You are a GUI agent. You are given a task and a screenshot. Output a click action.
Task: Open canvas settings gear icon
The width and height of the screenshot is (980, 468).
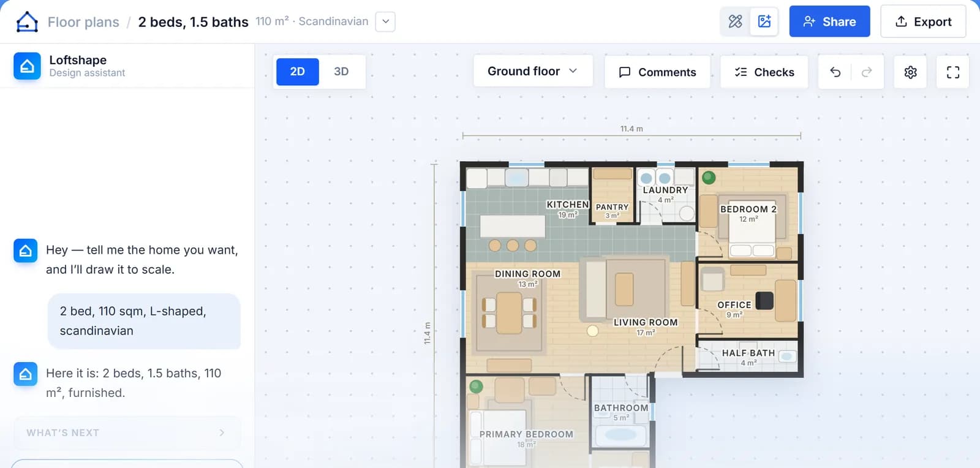(x=911, y=72)
